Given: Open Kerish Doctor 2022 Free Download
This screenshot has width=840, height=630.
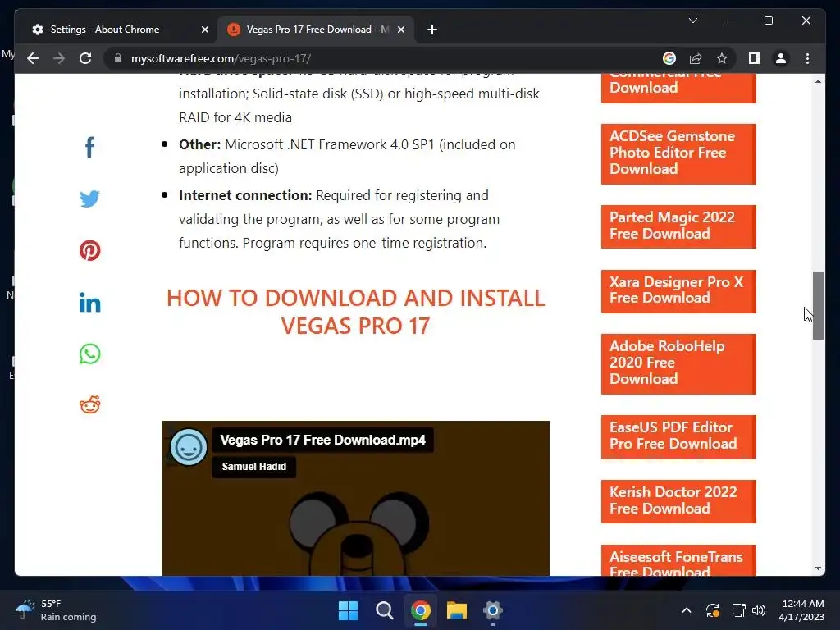Looking at the screenshot, I should pos(678,501).
